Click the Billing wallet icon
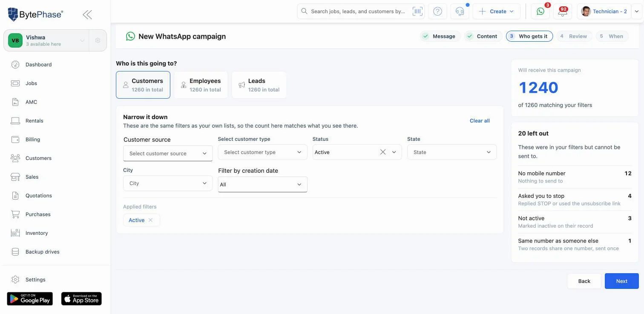This screenshot has height=314, width=644. [x=15, y=140]
